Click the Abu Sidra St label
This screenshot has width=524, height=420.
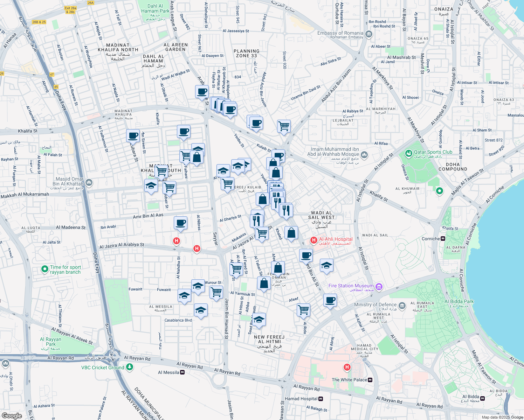331,62
